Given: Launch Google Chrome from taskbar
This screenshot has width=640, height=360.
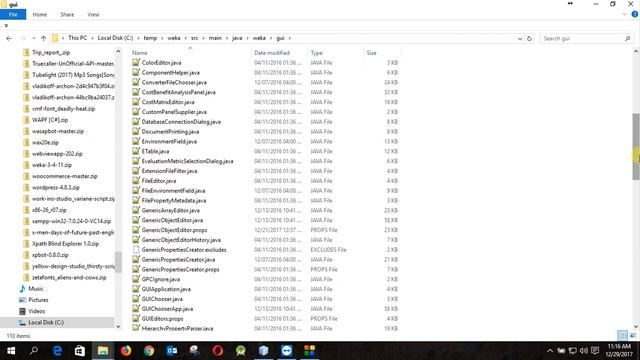Looking at the screenshot, I should [149, 351].
